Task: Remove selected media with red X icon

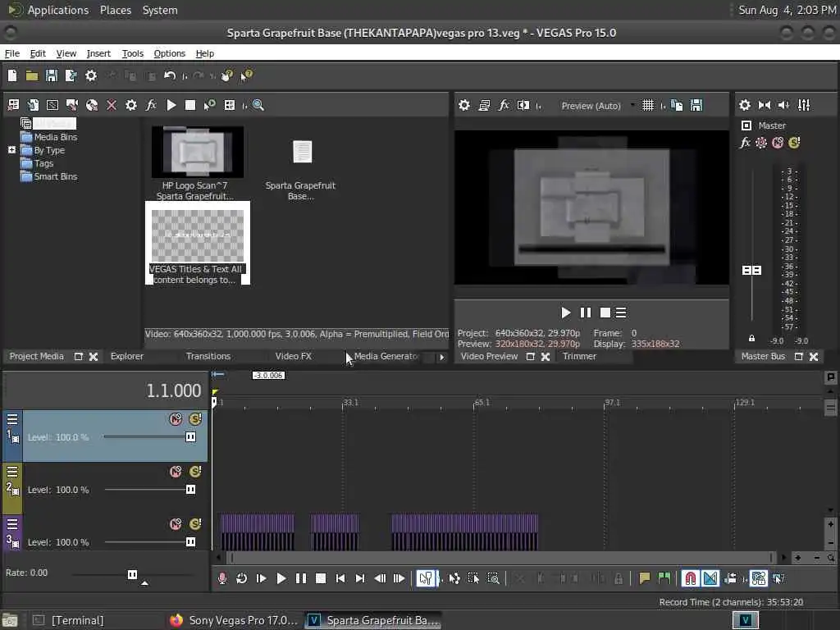Action: (x=112, y=105)
